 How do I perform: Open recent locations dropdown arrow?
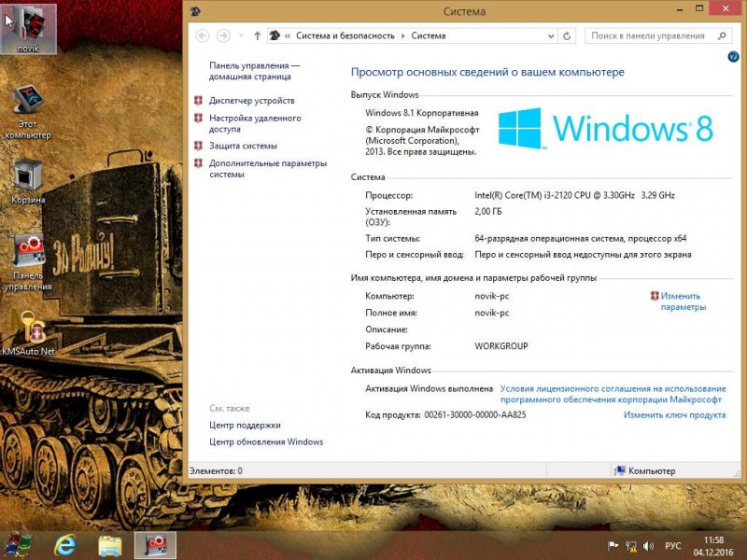pyautogui.click(x=241, y=36)
